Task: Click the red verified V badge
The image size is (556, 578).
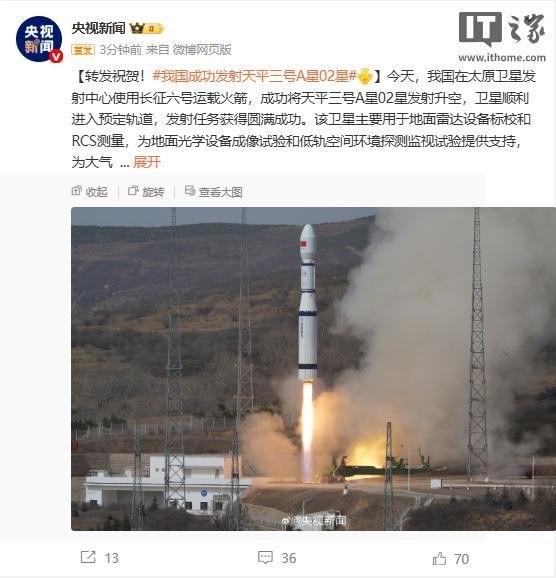Action: [56, 56]
